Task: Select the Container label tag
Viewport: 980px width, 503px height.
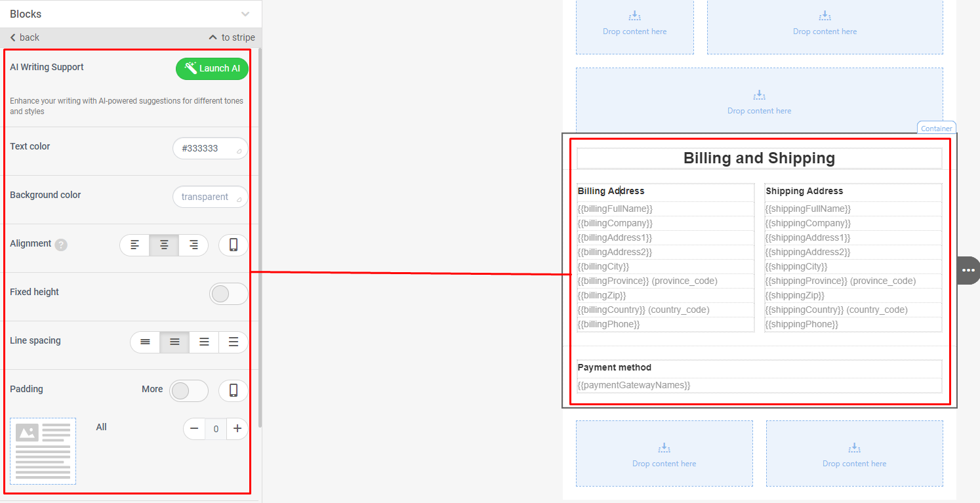Action: point(936,128)
